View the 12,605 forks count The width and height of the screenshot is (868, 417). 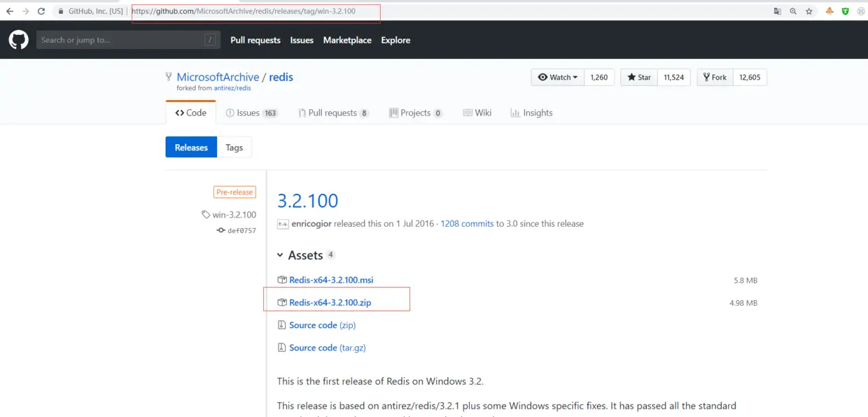pyautogui.click(x=750, y=77)
